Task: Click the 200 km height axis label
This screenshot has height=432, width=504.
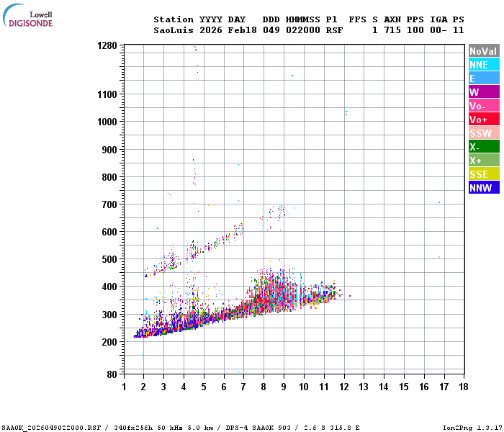Action: tap(109, 342)
